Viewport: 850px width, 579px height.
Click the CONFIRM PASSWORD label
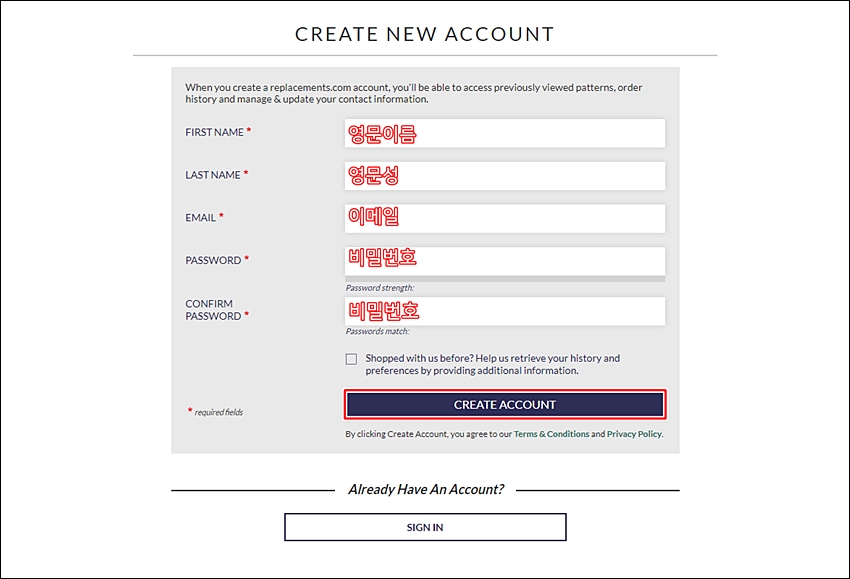click(x=214, y=310)
